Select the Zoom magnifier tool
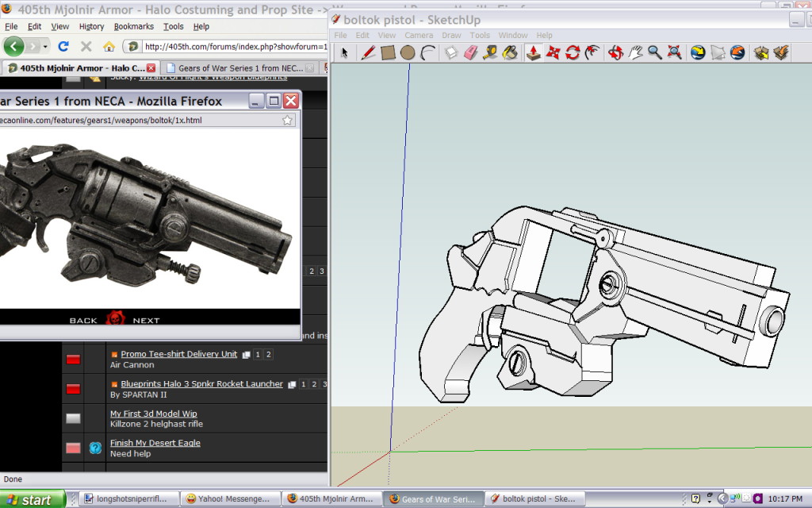Screen dimensions: 812x508 [655, 52]
